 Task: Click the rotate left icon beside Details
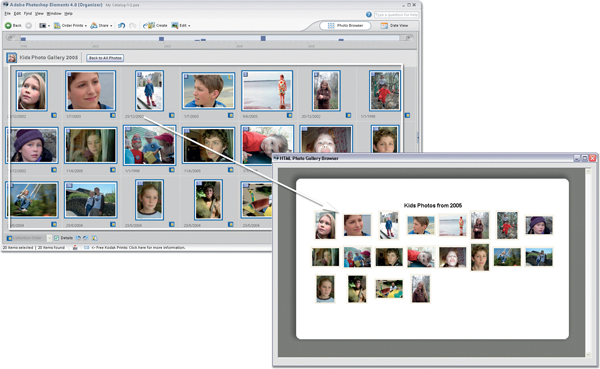pos(78,238)
